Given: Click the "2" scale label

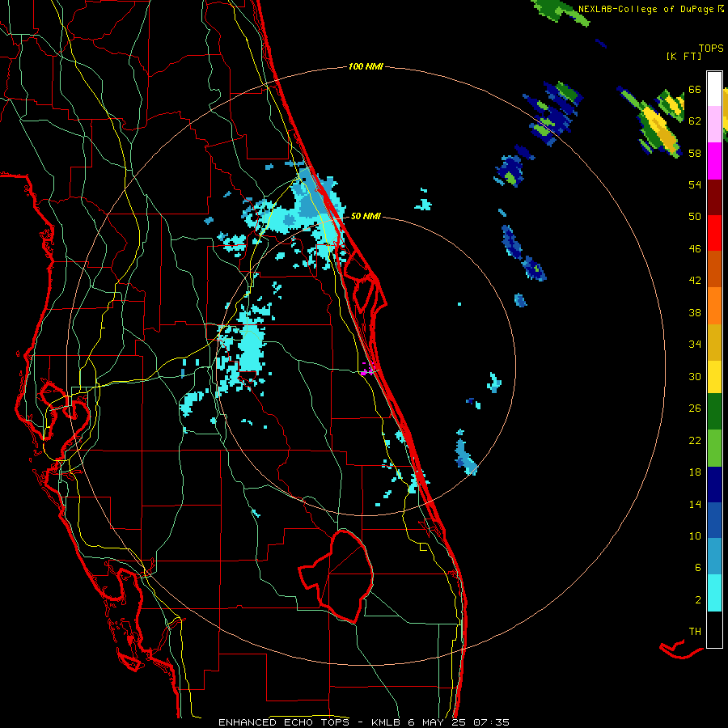Looking at the screenshot, I should pyautogui.click(x=698, y=599).
